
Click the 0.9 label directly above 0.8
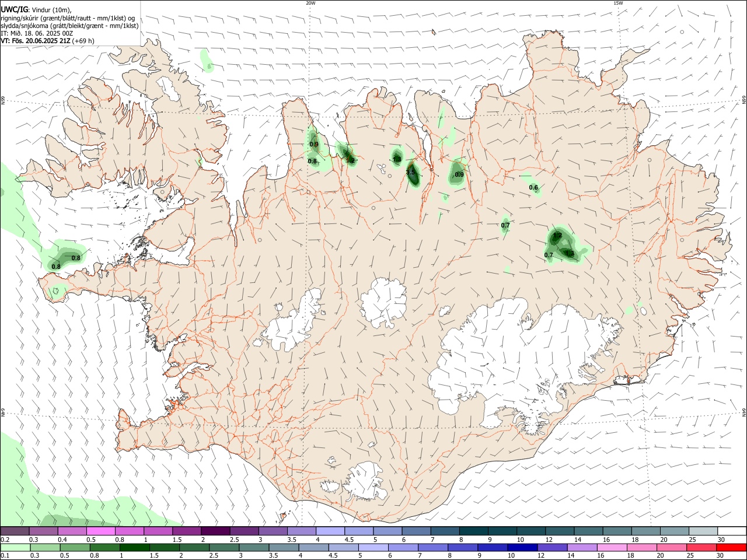click(314, 145)
